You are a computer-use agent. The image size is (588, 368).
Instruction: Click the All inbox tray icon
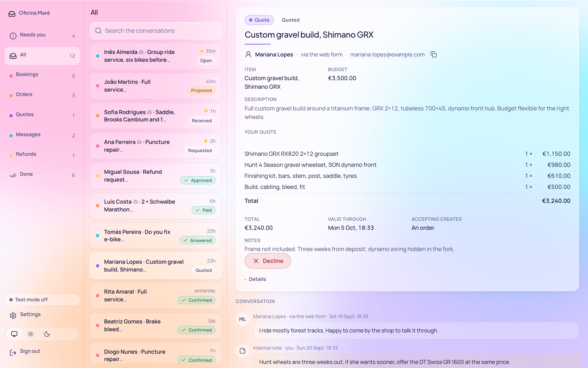tap(13, 56)
